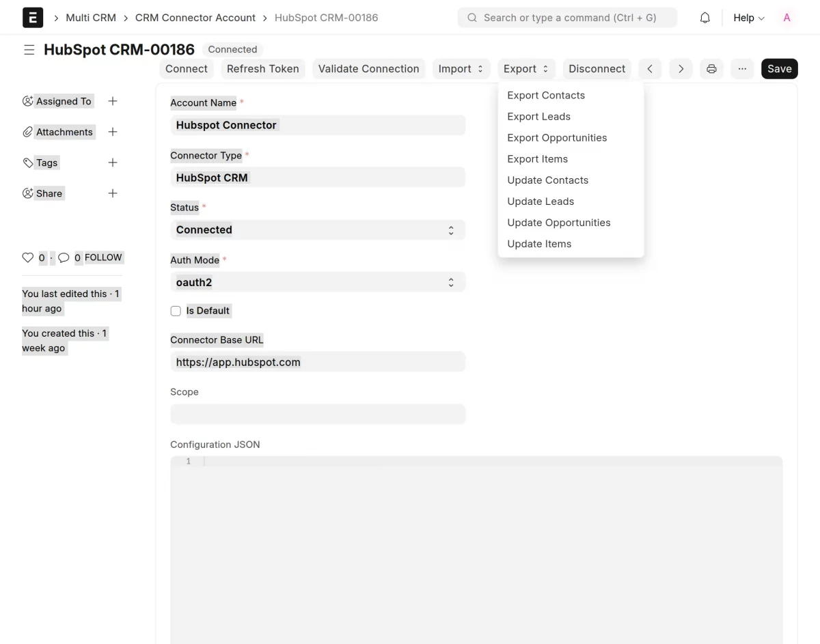Open the Help dropdown menu

[x=749, y=18]
